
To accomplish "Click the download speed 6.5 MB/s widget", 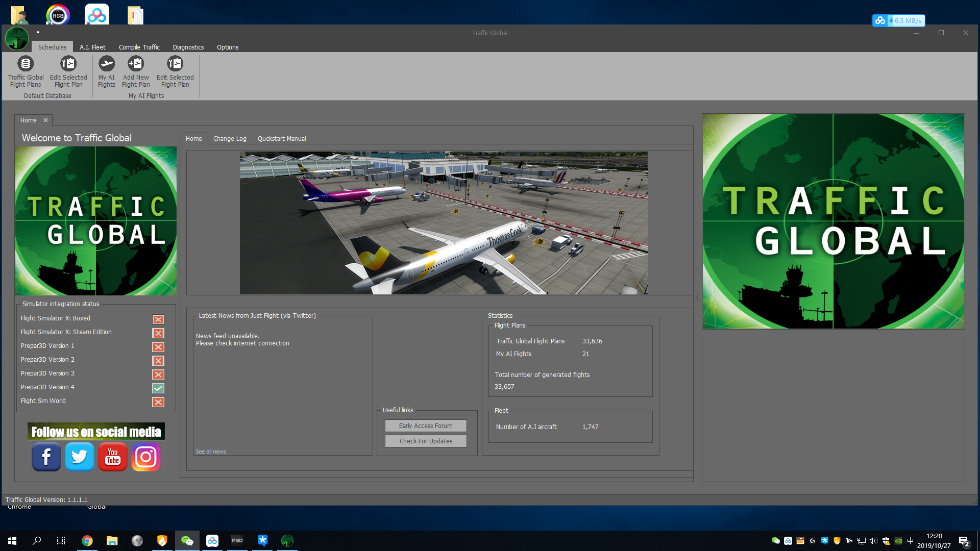I will click(x=899, y=20).
